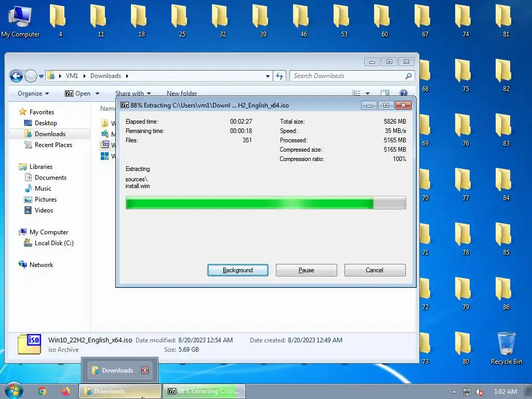Open recent pages dropdown arrow
The width and height of the screenshot is (532, 399).
click(41, 76)
